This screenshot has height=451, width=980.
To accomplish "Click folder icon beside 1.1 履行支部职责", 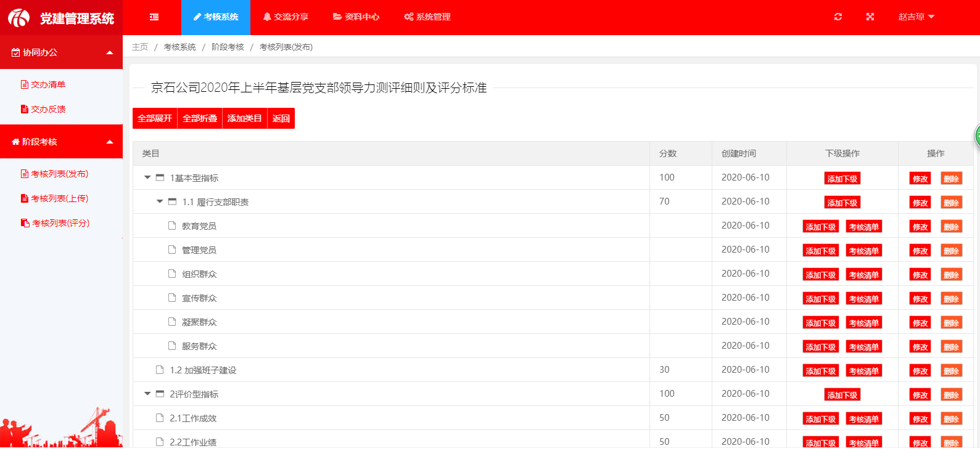I will tap(172, 201).
